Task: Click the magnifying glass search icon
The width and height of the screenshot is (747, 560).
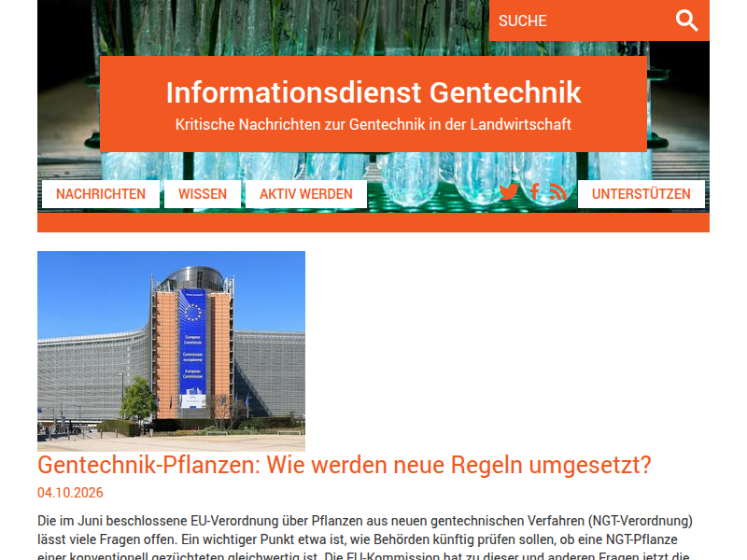Action: click(x=686, y=21)
